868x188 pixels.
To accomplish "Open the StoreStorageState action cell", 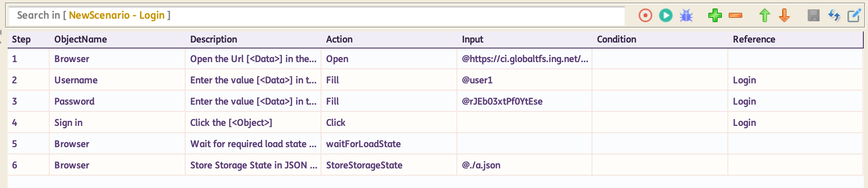I will point(364,165).
